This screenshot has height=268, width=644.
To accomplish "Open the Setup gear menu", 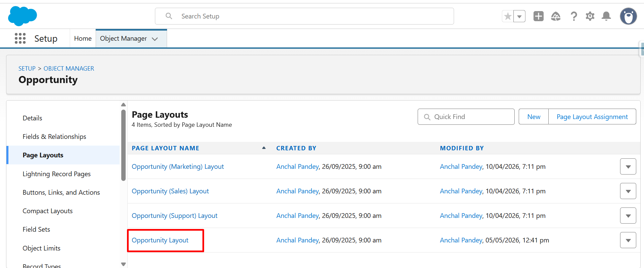I will pos(590,16).
